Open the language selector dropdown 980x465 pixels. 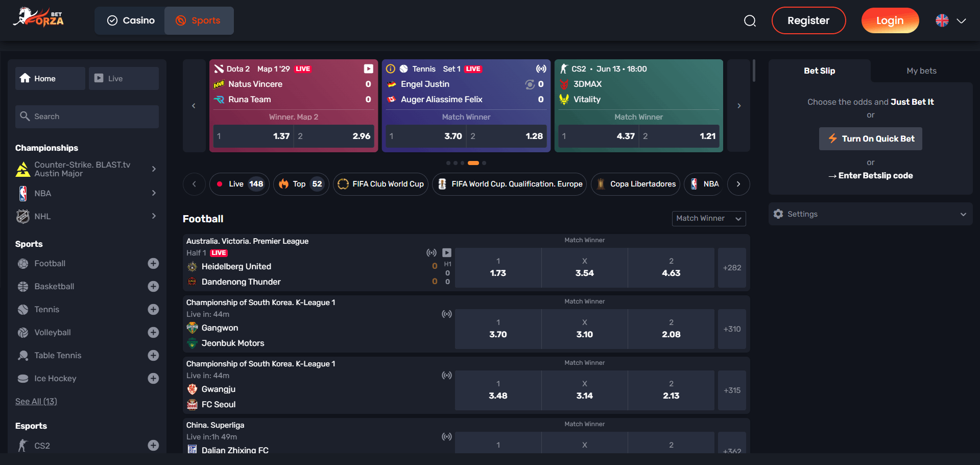pos(950,20)
